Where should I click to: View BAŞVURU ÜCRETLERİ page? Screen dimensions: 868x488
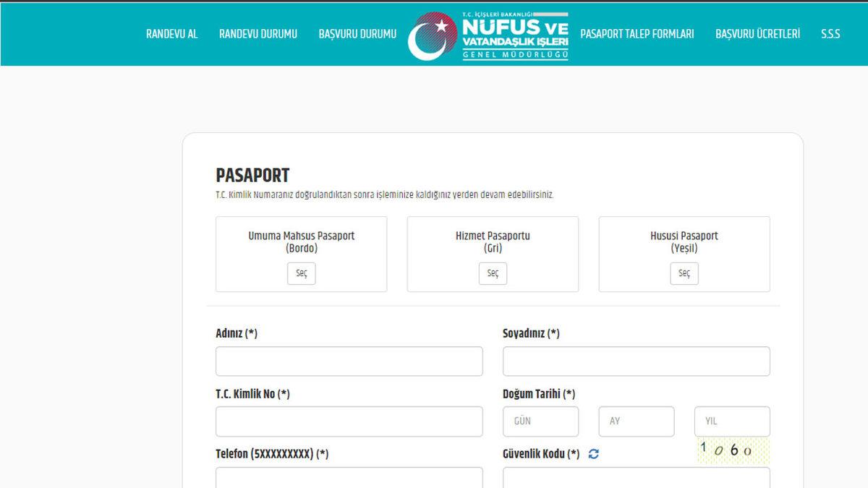(758, 34)
